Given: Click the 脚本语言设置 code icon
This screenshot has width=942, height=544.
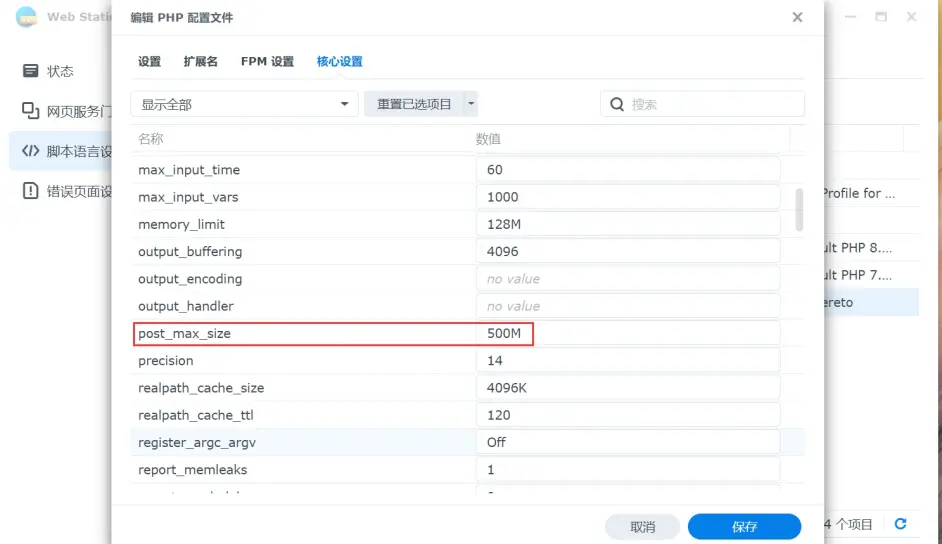Looking at the screenshot, I should click(31, 151).
